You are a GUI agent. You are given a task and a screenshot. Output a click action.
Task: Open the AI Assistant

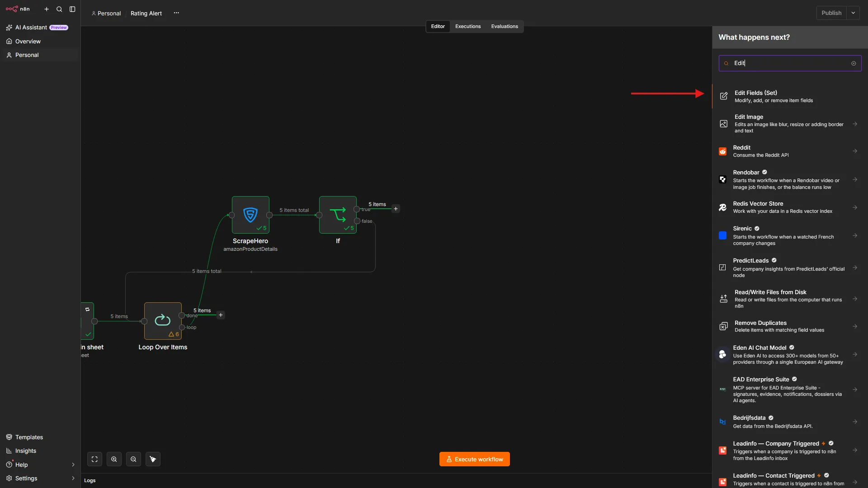[40, 28]
